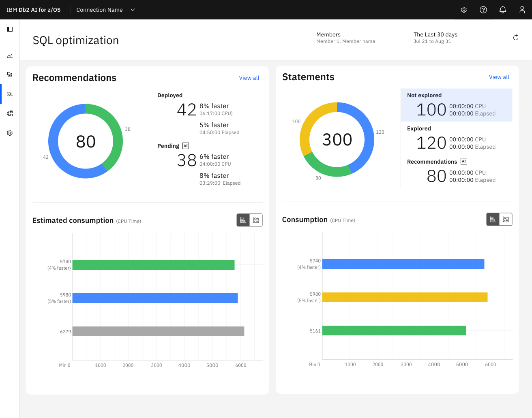Open The Last 30 days range selector

click(435, 38)
